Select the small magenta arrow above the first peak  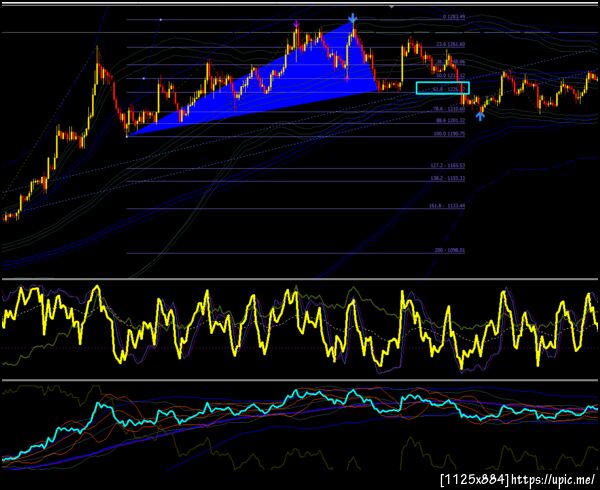296,24
